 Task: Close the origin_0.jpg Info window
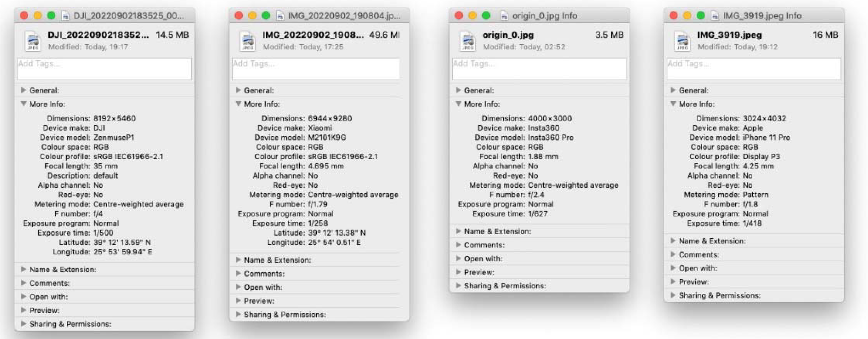click(458, 16)
